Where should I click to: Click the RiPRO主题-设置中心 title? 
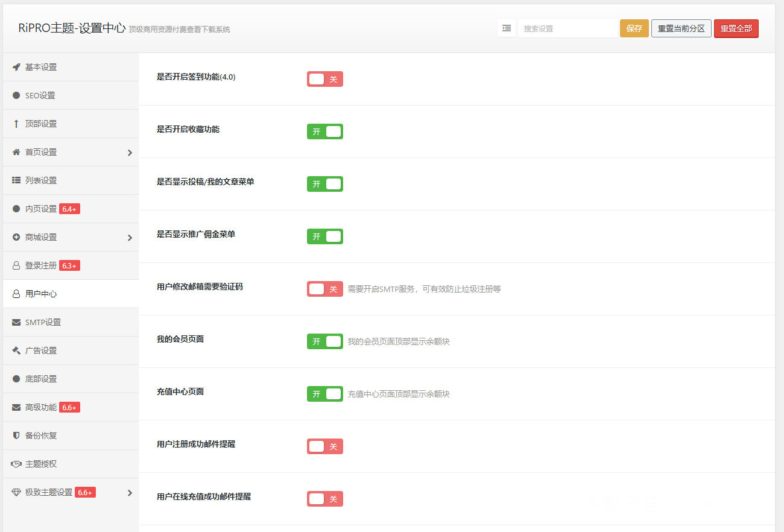pyautogui.click(x=72, y=28)
